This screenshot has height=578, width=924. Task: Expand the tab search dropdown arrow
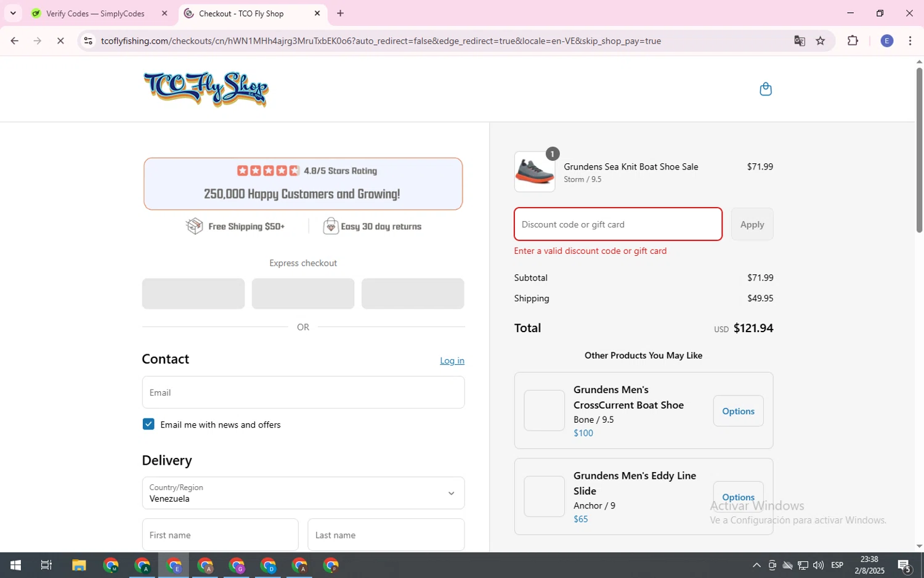pos(13,14)
